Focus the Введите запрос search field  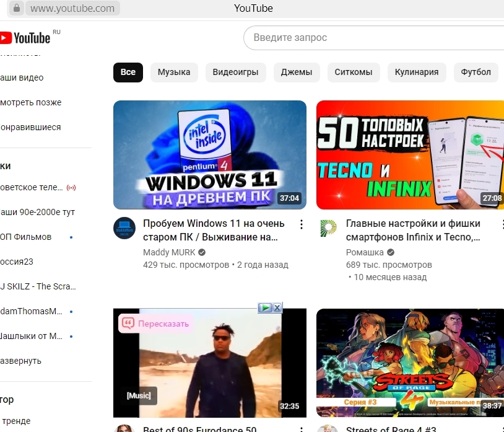pyautogui.click(x=373, y=38)
